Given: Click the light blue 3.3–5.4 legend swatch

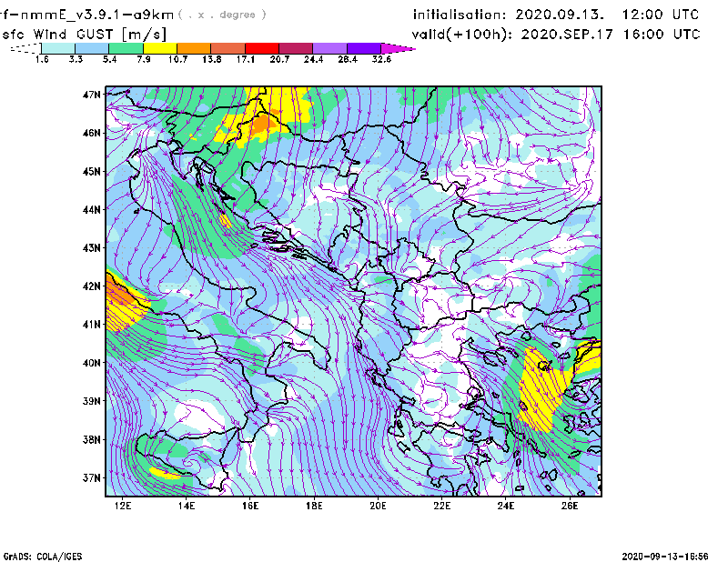Looking at the screenshot, I should [x=92, y=48].
